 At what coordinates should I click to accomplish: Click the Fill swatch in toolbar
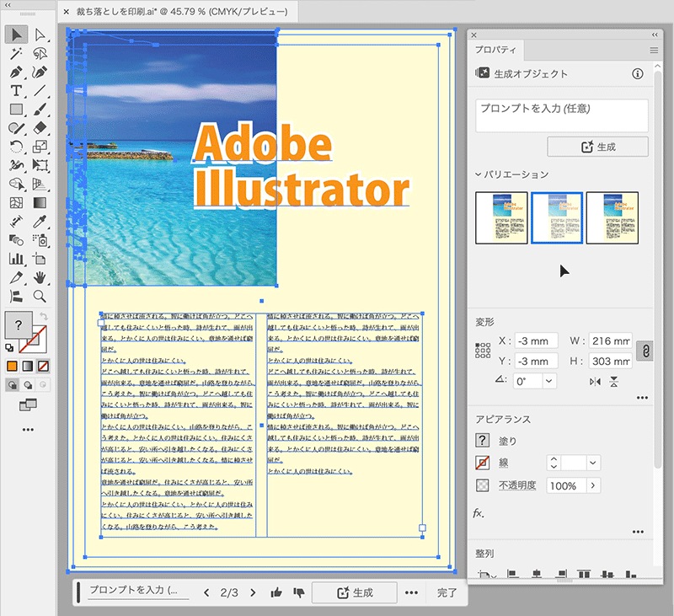coord(18,325)
